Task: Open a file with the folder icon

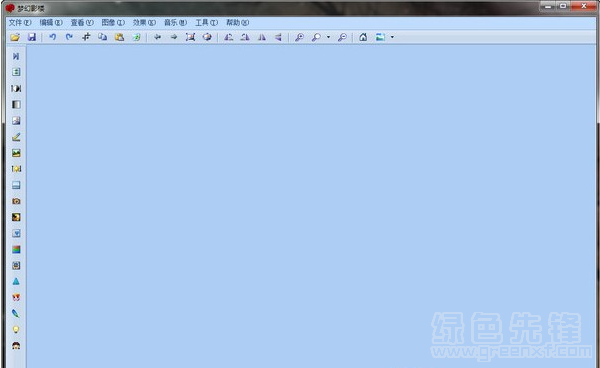Action: point(15,37)
